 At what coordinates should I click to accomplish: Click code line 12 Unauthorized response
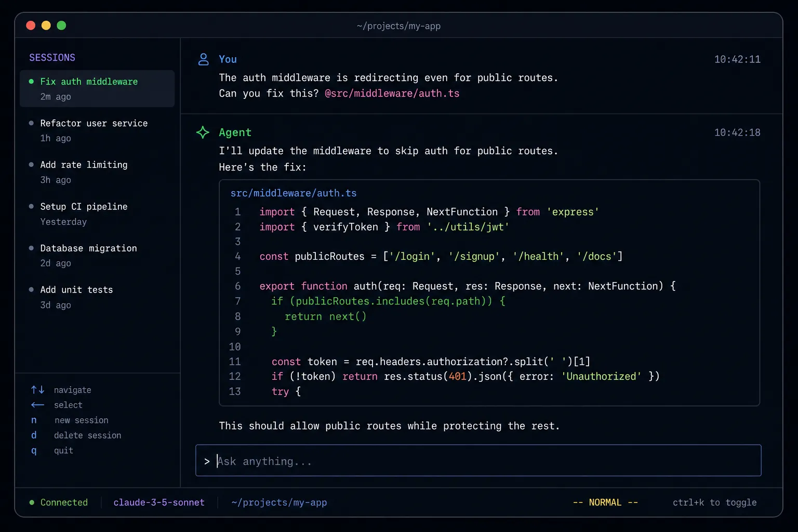(x=465, y=377)
